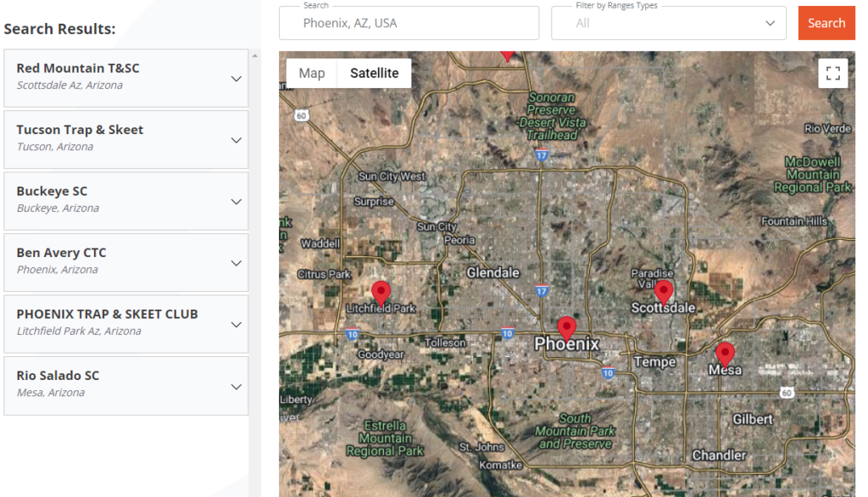Expand Red Mountain T&SC result chevron
The height and width of the screenshot is (497, 868).
(236, 79)
